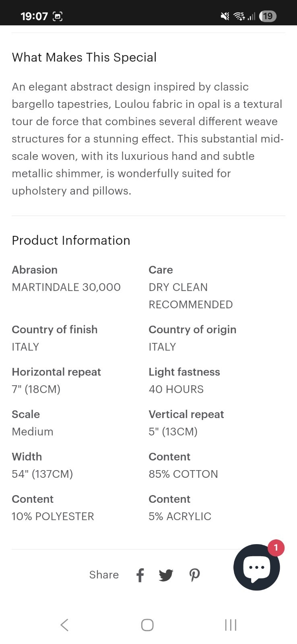Tap the Share label text
The height and width of the screenshot is (644, 297).
[104, 575]
